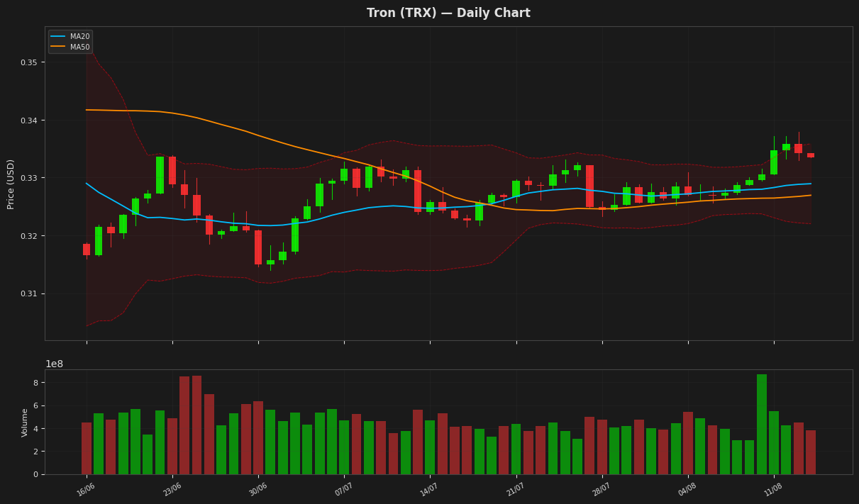859x504 pixels.
Task: Click the 30/06 date label
Action: pos(259,489)
